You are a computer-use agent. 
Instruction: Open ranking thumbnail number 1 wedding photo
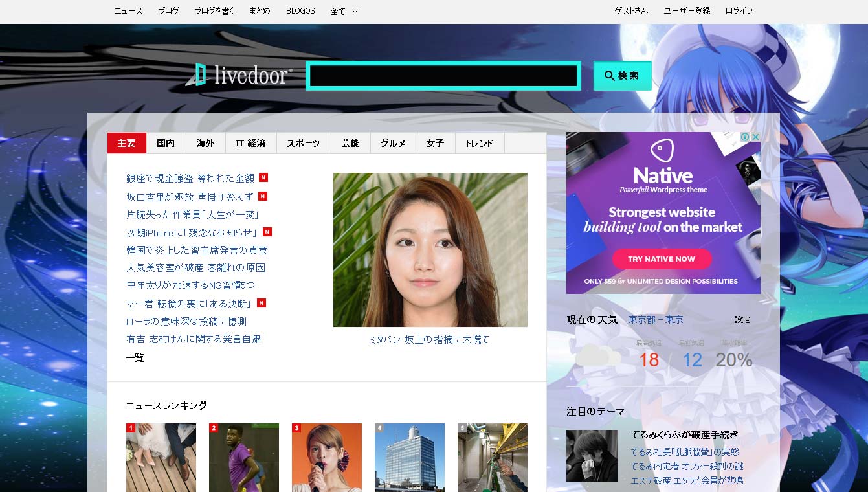[161, 457]
